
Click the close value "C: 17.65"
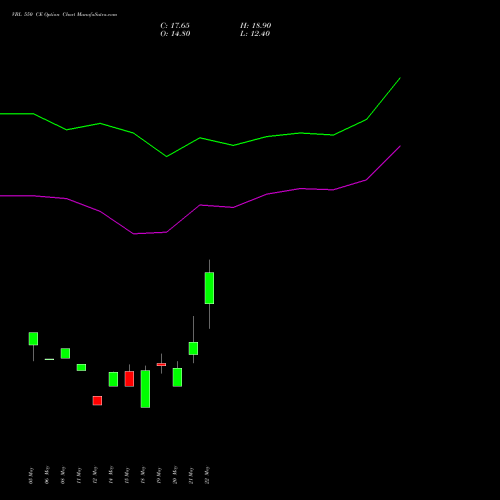(175, 26)
